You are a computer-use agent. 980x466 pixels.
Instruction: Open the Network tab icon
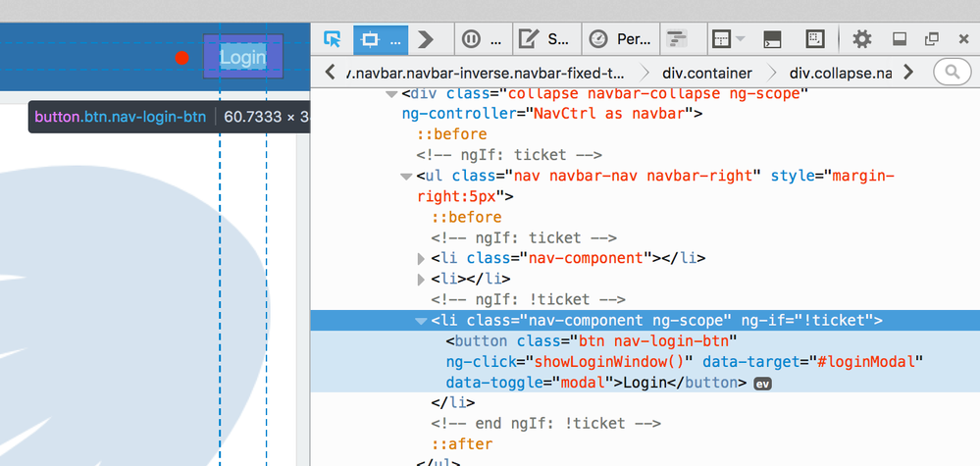coord(675,39)
